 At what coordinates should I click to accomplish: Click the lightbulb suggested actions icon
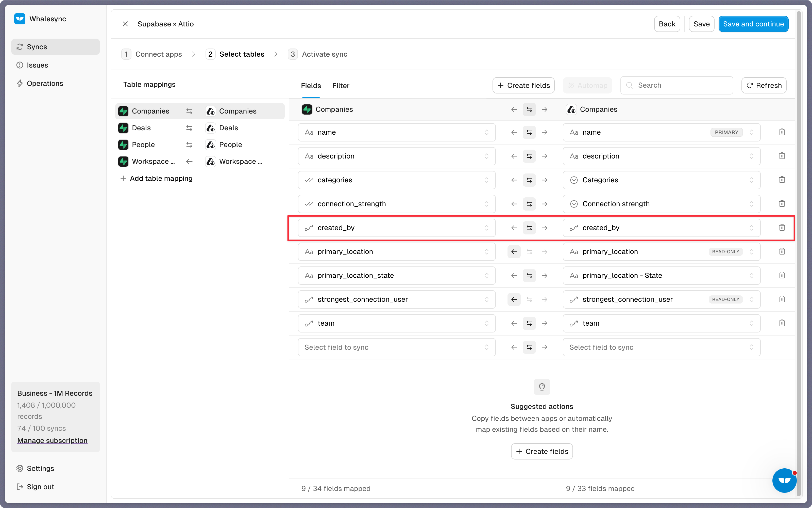tap(542, 387)
